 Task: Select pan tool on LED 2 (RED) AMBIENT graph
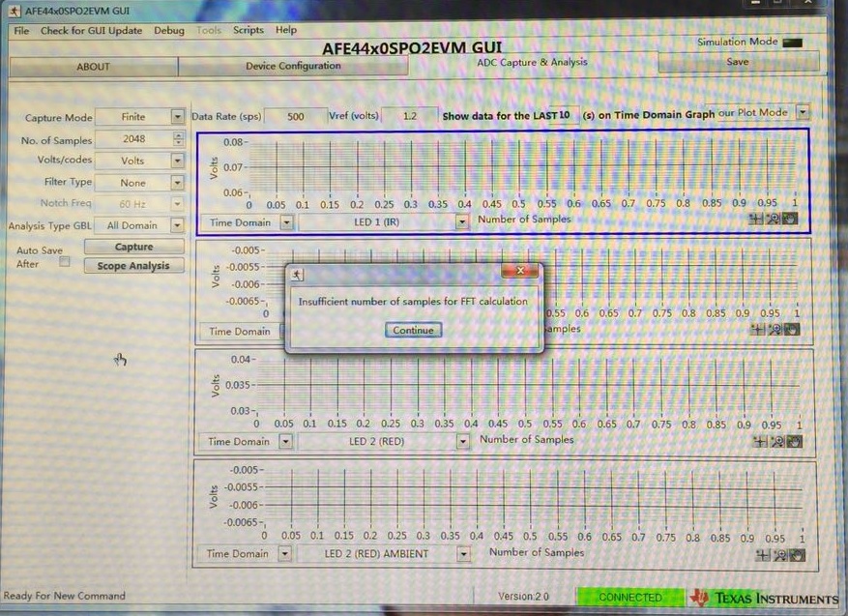[x=798, y=555]
